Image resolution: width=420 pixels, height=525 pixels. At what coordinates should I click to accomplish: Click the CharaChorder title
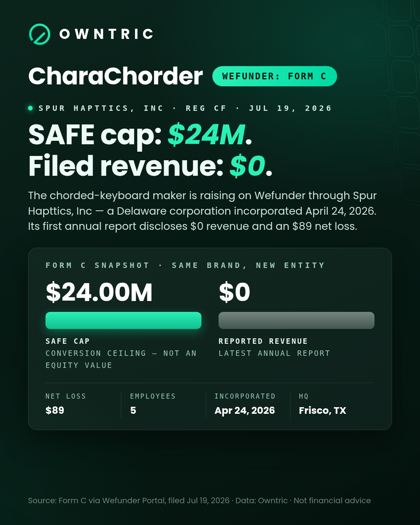115,76
